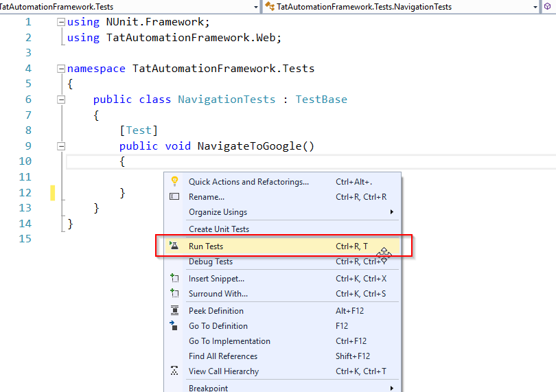Click the Rename icon in context menu
This screenshot has width=556, height=392.
pos(174,197)
